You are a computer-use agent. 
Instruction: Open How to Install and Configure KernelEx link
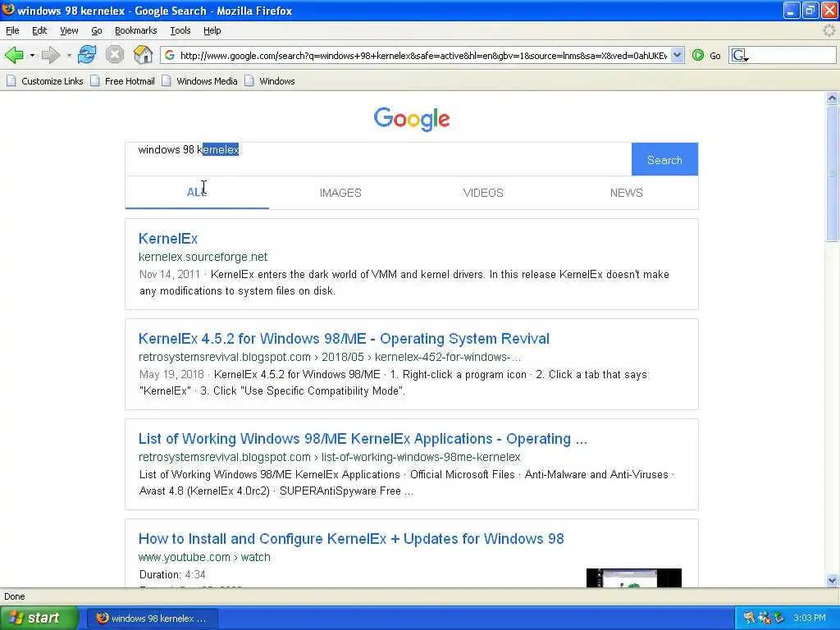click(351, 539)
